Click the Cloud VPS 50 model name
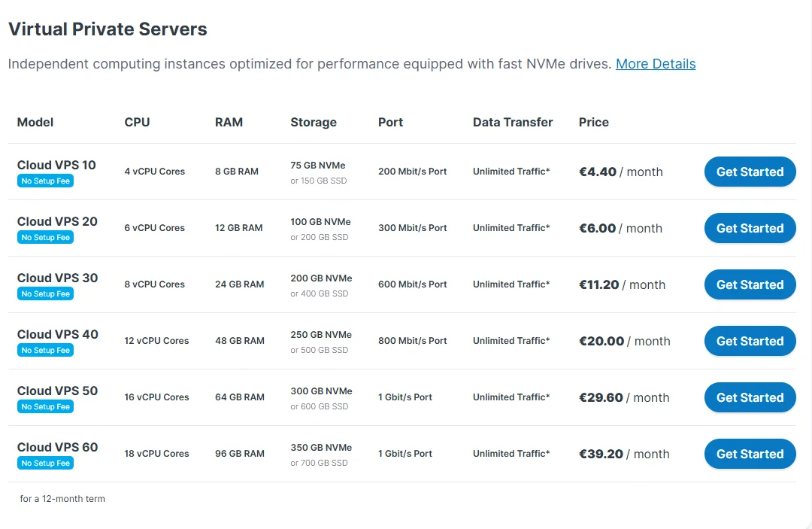 pos(57,391)
